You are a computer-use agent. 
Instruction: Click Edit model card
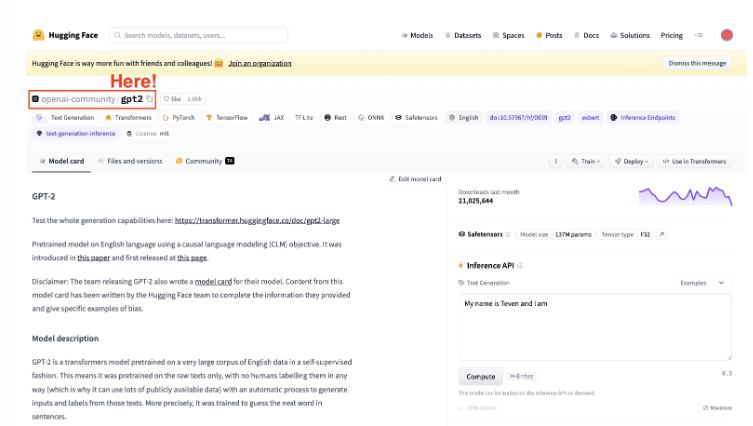415,179
